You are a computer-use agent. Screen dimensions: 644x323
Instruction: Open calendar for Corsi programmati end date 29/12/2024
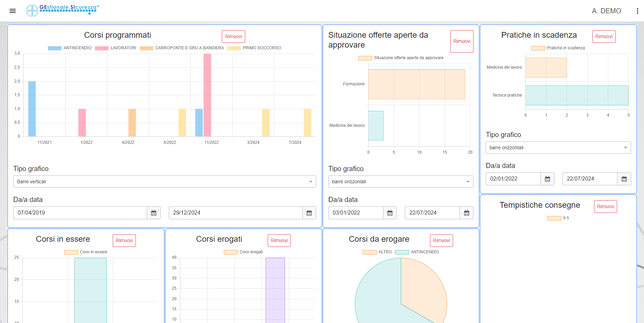tap(309, 213)
